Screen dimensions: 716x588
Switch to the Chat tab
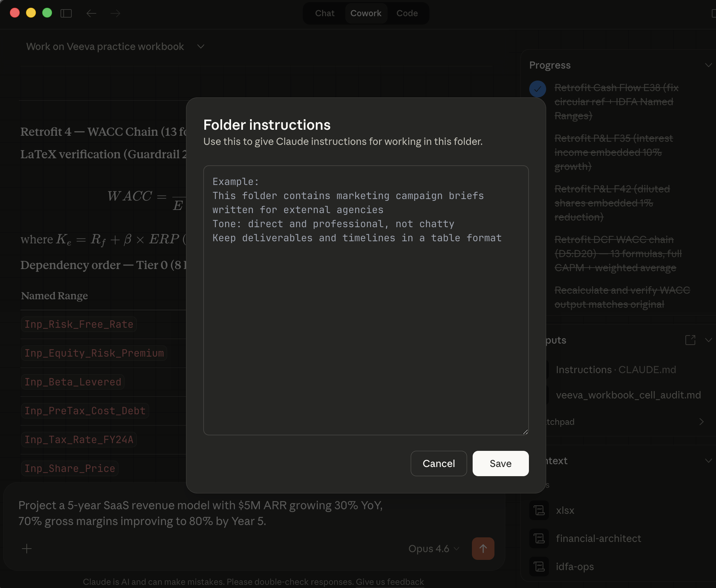point(324,13)
